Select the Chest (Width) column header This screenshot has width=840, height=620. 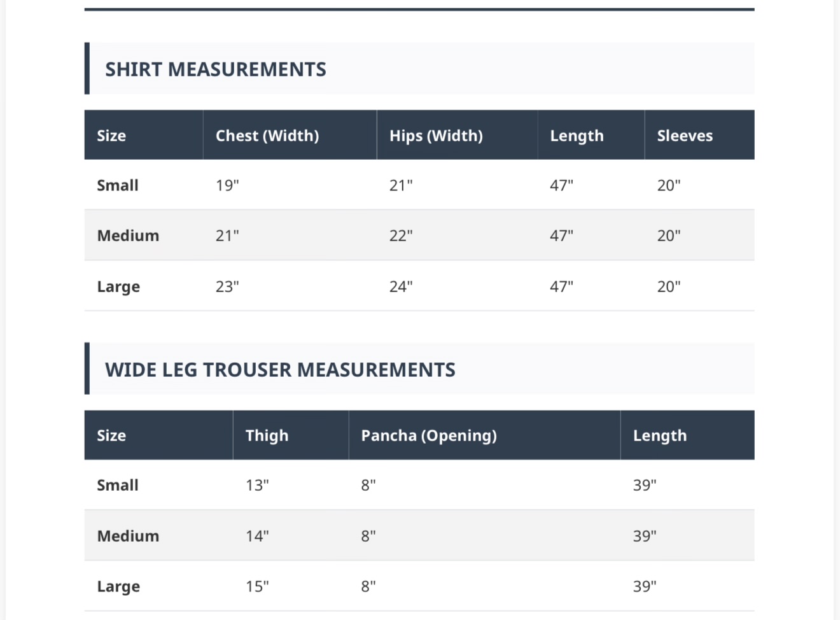pos(267,135)
